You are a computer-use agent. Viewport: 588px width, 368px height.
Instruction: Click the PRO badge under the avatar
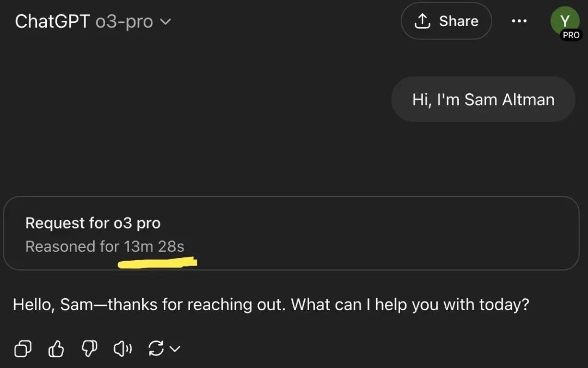571,35
